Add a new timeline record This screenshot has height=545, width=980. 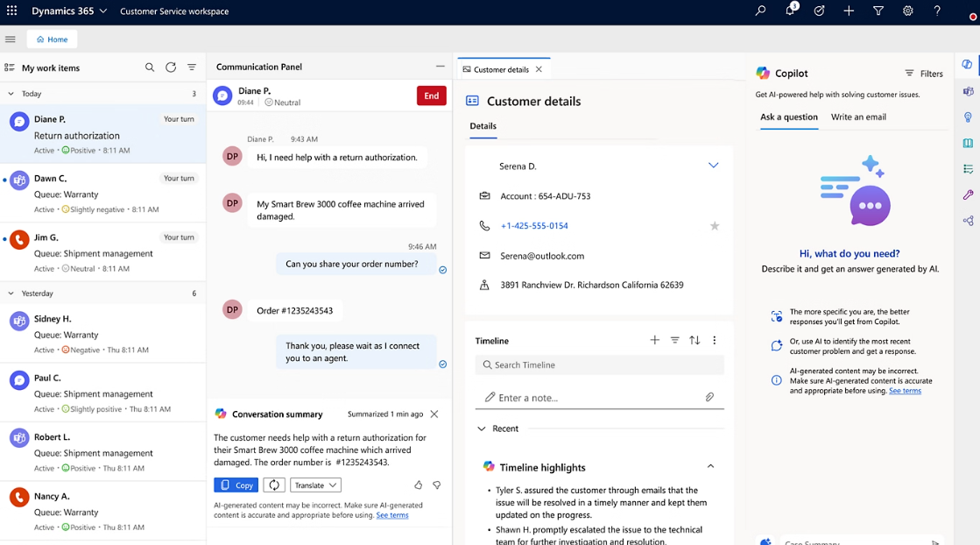pos(654,340)
